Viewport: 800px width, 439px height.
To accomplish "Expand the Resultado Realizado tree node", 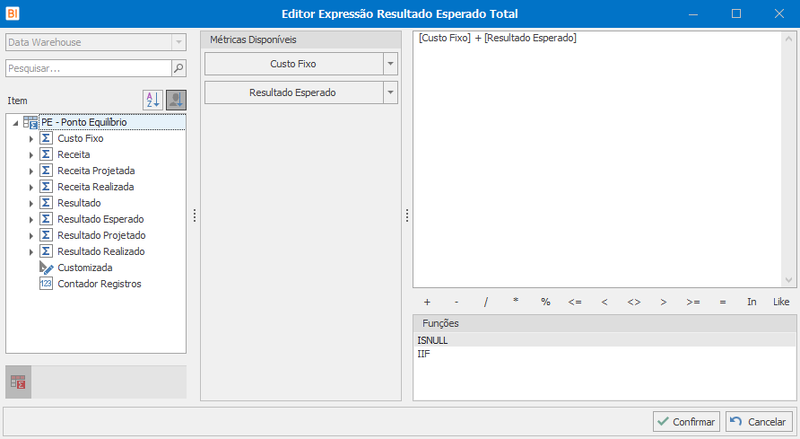I will (x=31, y=252).
